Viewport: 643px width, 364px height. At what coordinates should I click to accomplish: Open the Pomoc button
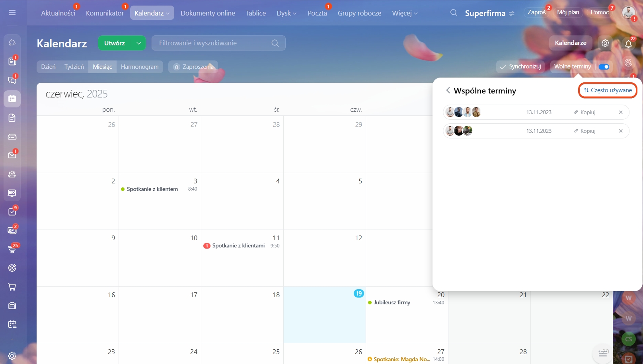coord(600,12)
